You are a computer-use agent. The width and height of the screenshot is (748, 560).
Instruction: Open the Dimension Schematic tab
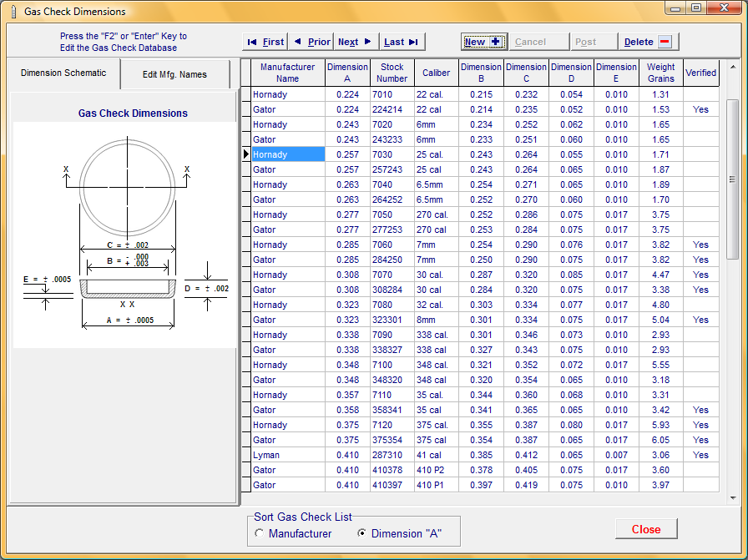click(x=63, y=73)
